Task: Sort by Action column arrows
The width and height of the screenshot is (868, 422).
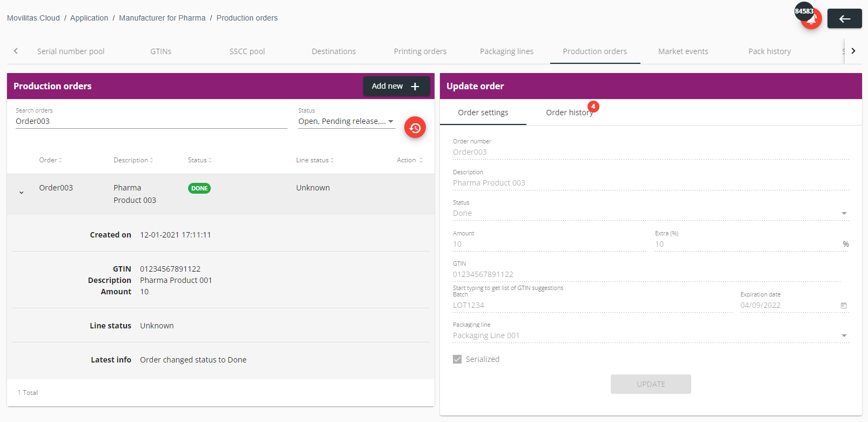Action: tap(420, 160)
